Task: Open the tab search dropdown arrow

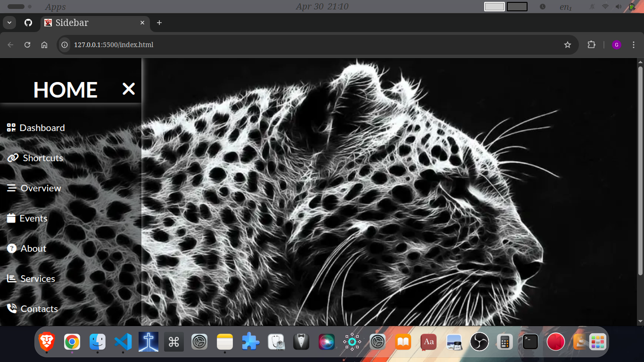Action: (9, 23)
